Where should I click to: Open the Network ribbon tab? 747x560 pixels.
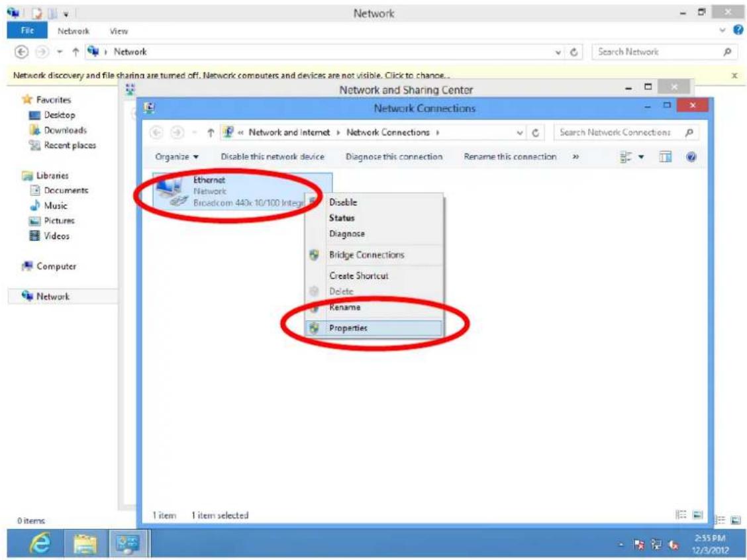tap(74, 31)
